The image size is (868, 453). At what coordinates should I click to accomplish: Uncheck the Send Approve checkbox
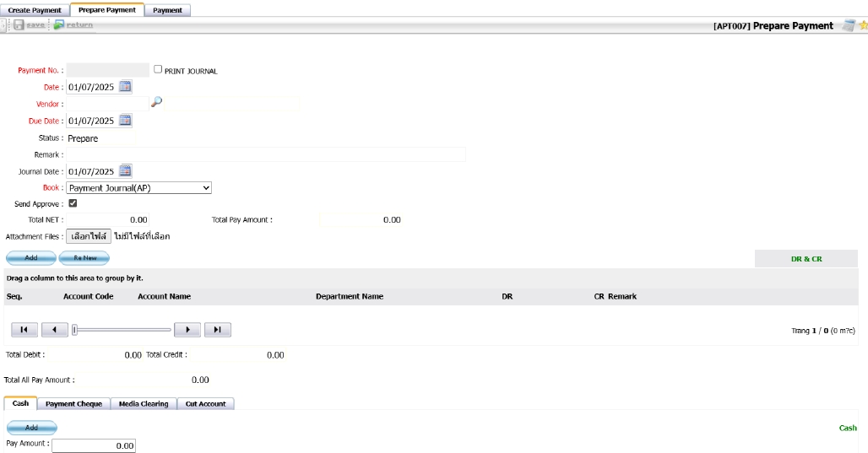pos(73,203)
